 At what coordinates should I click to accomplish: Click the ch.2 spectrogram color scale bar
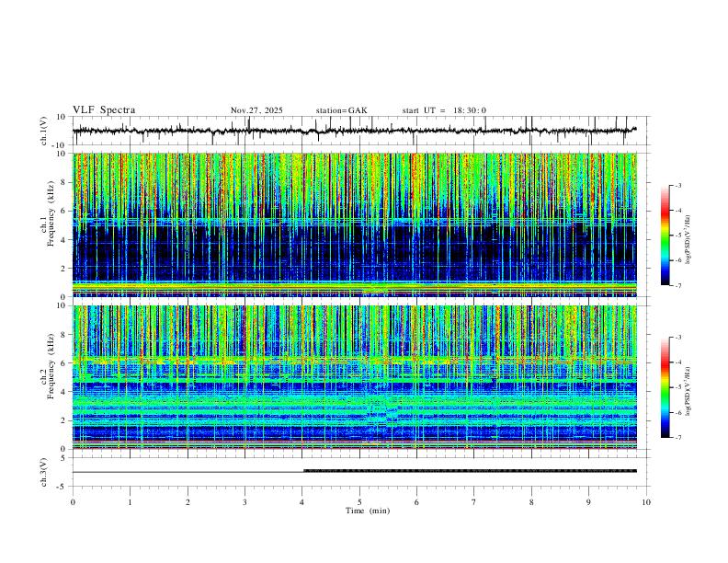665,387
